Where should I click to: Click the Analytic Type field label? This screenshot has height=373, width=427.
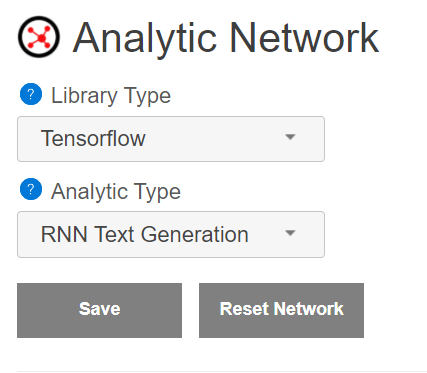pos(116,192)
